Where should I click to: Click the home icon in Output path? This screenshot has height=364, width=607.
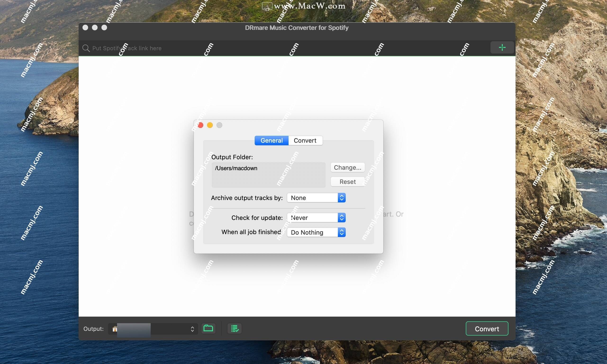(x=114, y=329)
